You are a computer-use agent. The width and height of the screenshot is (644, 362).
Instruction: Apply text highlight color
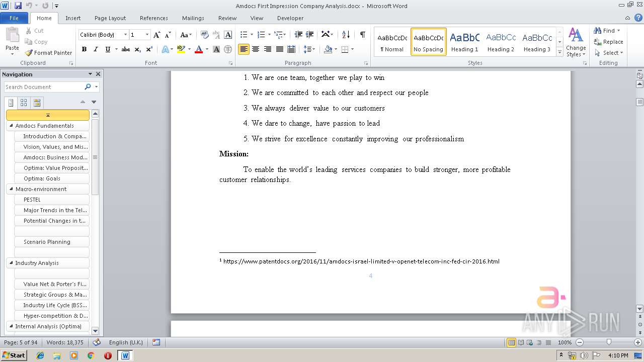(181, 49)
